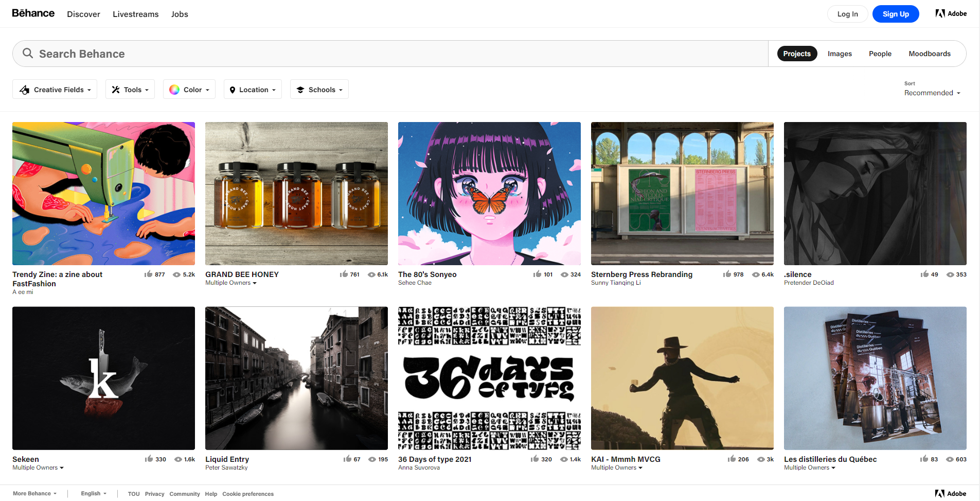Click the Behance logo

pos(33,13)
